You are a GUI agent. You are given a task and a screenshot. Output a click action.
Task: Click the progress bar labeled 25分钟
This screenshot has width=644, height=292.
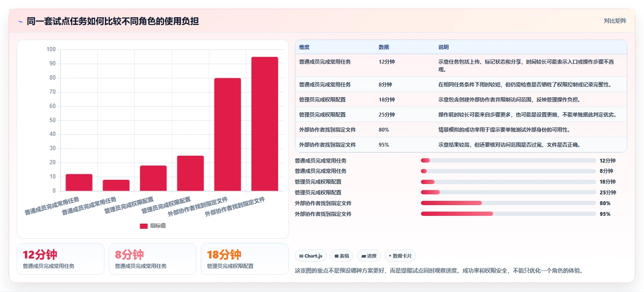(x=509, y=192)
